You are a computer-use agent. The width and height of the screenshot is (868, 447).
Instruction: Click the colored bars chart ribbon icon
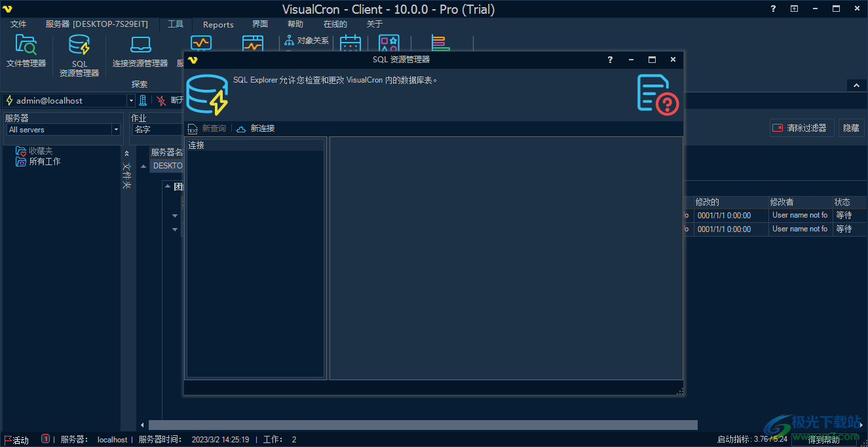click(x=441, y=43)
